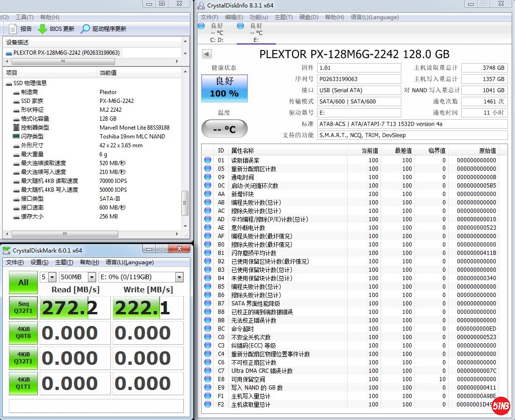Click the 4KiB Q1T1 test button

coord(23,383)
